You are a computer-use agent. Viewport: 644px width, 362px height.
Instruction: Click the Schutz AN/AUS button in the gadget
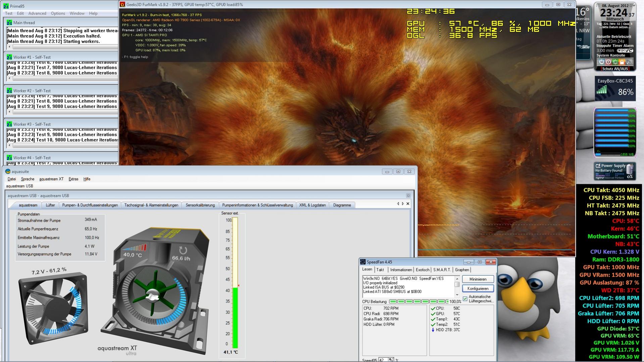615,69
